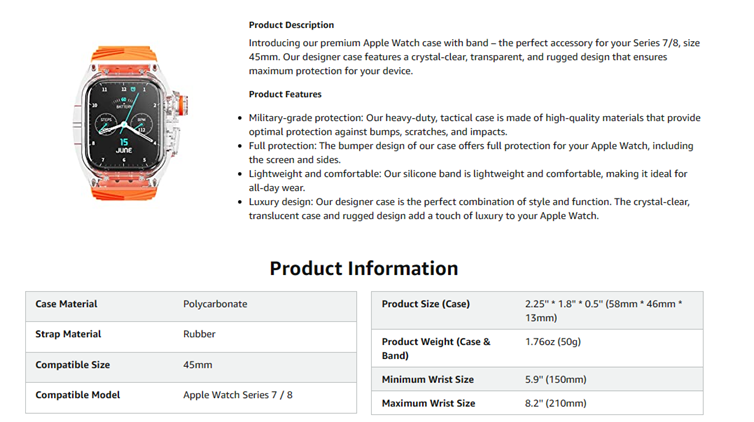
Task: Click the Polycarbonate value cell
Action: [x=215, y=304]
